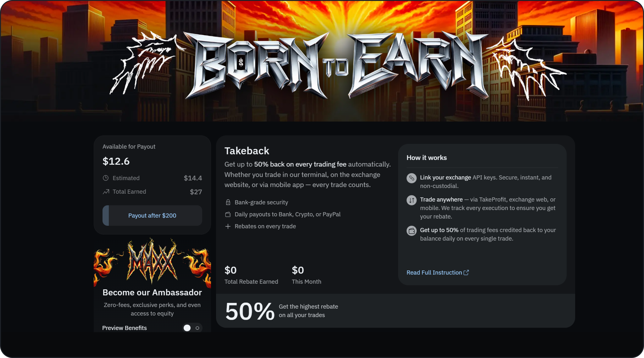Click the wallet icon next to Get up to 50%
This screenshot has width=644, height=358.
tap(412, 231)
